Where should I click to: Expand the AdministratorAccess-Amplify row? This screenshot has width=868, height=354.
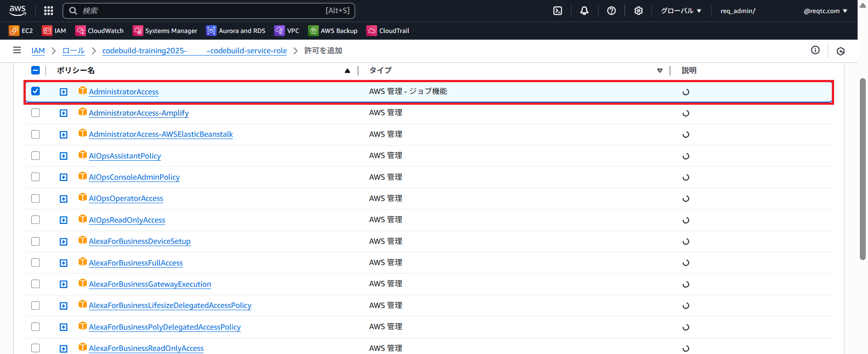click(x=64, y=113)
